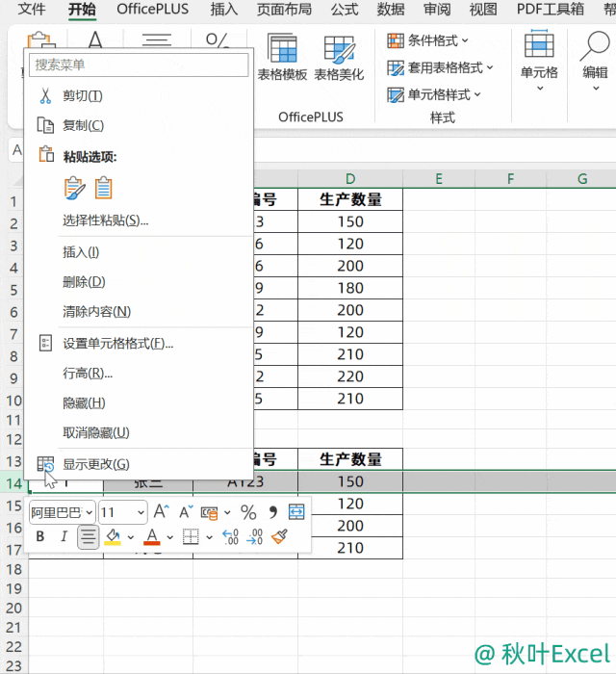Open 表格美化 table beautify tool
The image size is (616, 674).
click(339, 57)
